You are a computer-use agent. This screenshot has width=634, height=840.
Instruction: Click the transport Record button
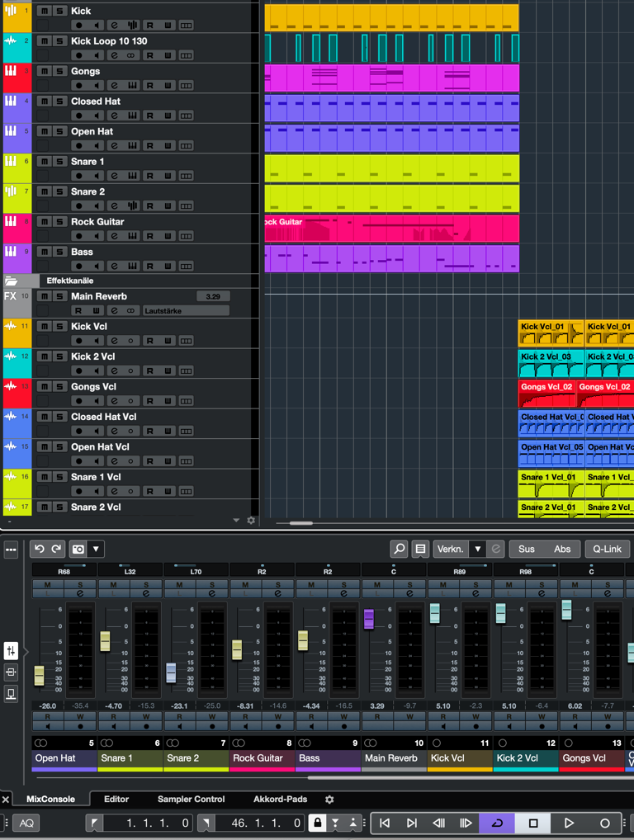tap(604, 823)
